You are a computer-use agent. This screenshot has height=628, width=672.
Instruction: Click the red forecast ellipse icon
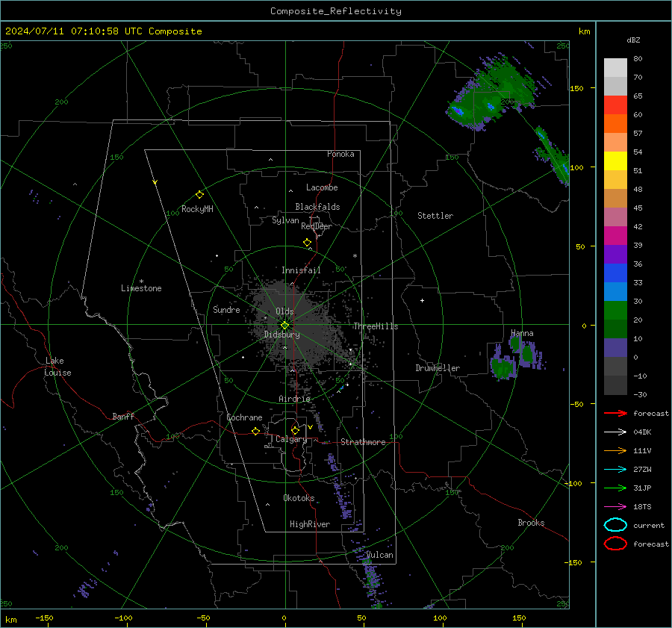[x=615, y=544]
